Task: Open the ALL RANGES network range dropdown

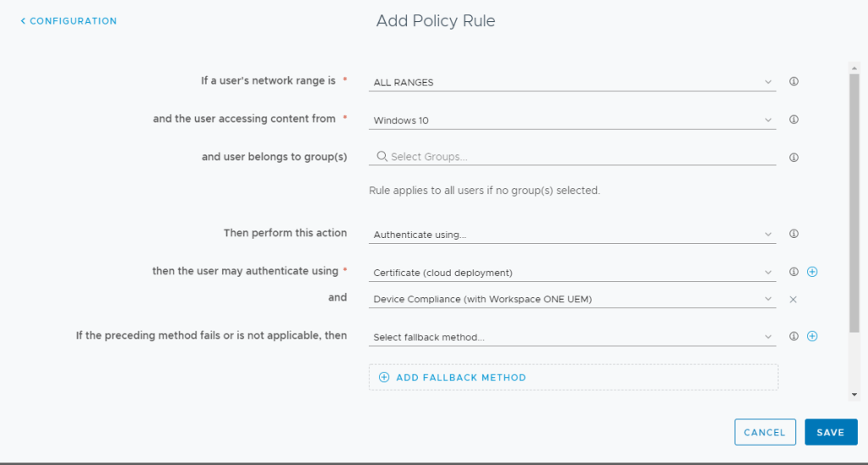Action: [x=573, y=82]
